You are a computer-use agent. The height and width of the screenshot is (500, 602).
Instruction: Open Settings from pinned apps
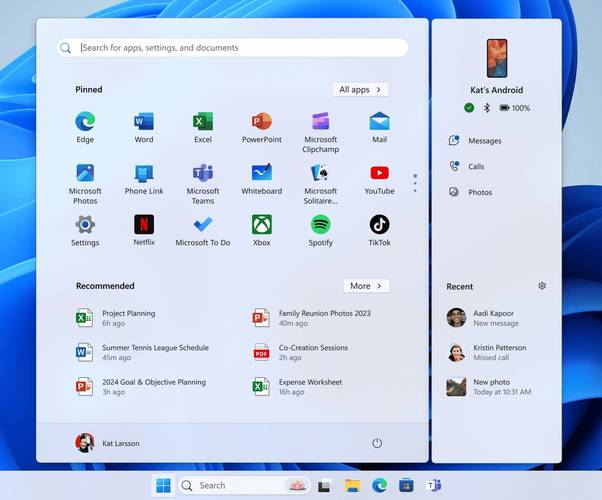[x=85, y=231]
